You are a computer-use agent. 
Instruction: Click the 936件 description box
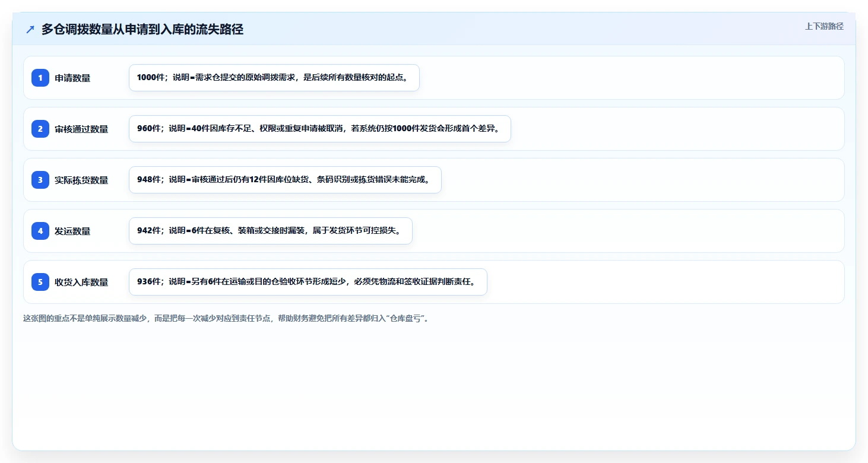point(308,282)
